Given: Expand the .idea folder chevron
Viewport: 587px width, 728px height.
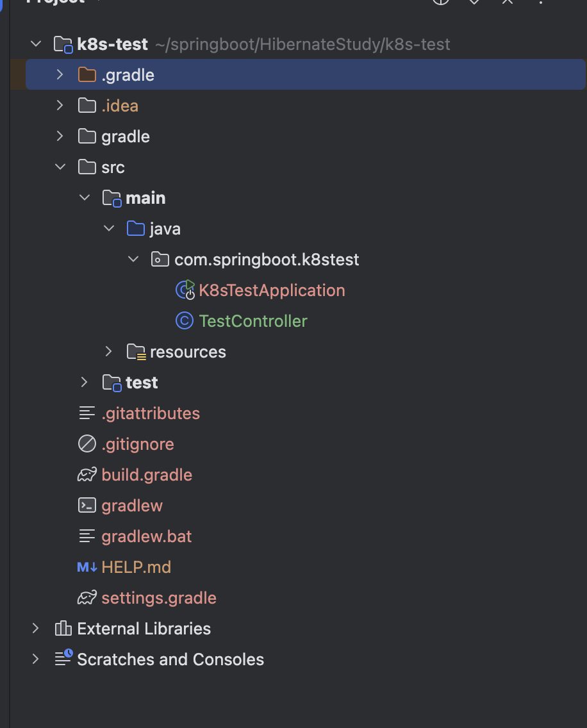Looking at the screenshot, I should pos(60,106).
